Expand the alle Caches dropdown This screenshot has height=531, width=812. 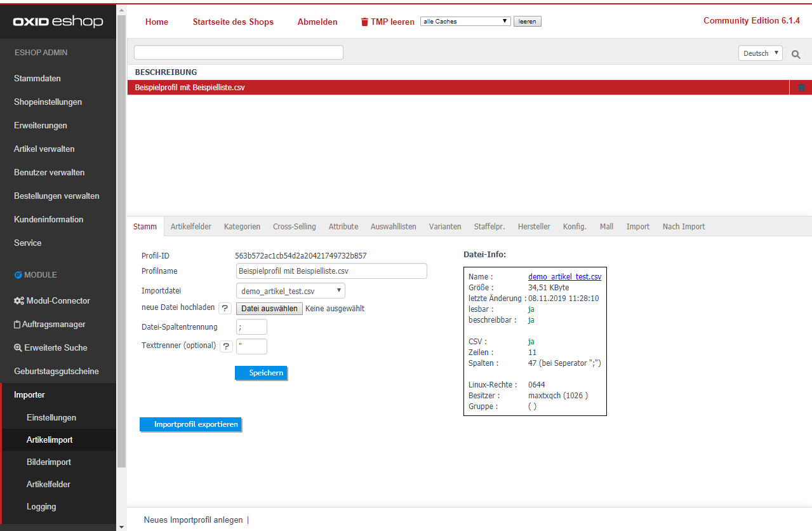point(465,22)
